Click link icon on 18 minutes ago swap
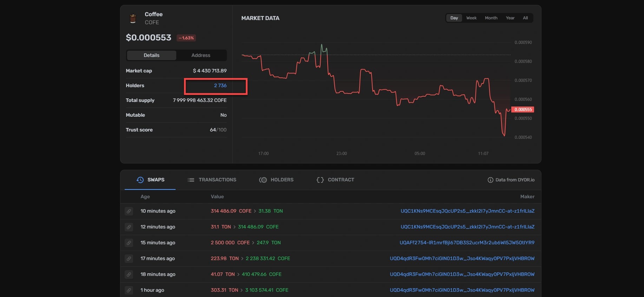Viewport: 644px width, 297px height. [x=129, y=275]
